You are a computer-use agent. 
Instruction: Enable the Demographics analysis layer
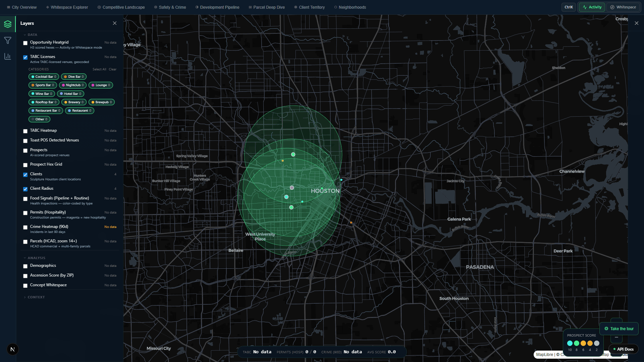coord(25,266)
